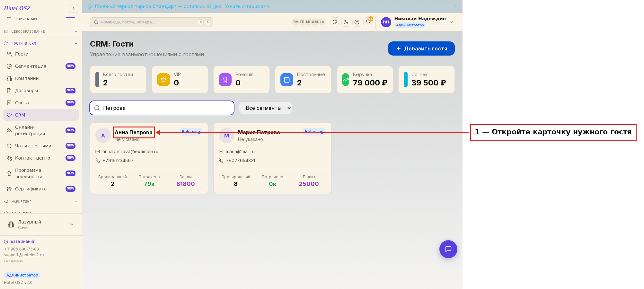Open the База знаний link
Viewport: 644px width, 289px height.
pos(20,241)
